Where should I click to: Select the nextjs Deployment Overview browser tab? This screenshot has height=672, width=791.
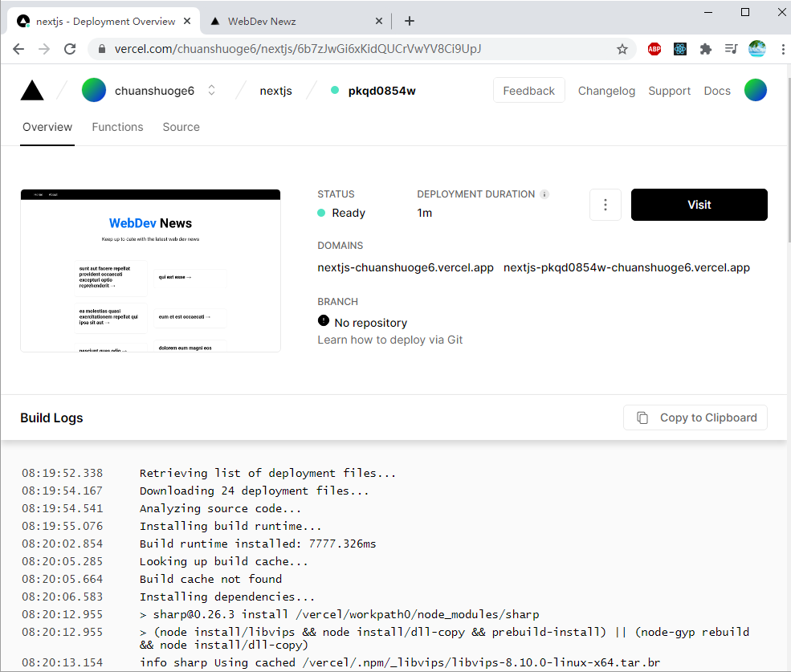[x=104, y=21]
